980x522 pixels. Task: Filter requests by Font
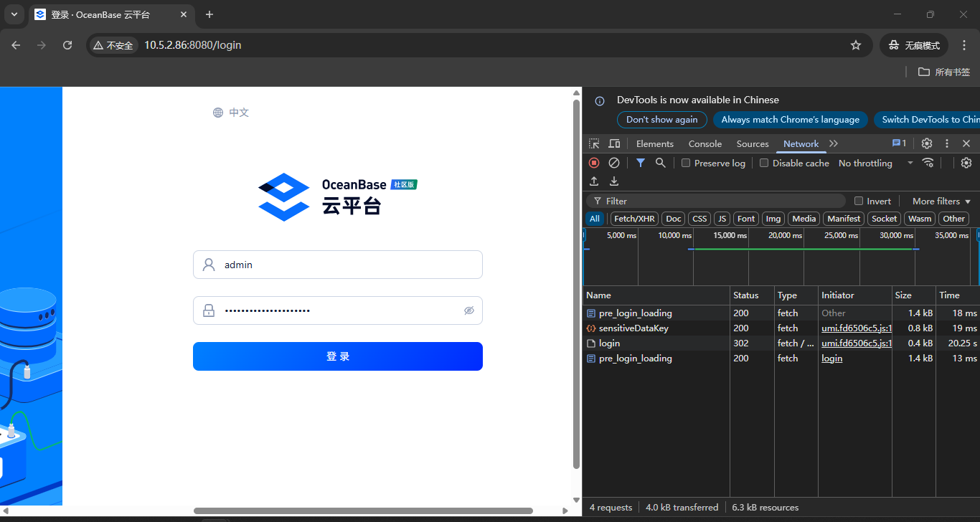click(746, 219)
